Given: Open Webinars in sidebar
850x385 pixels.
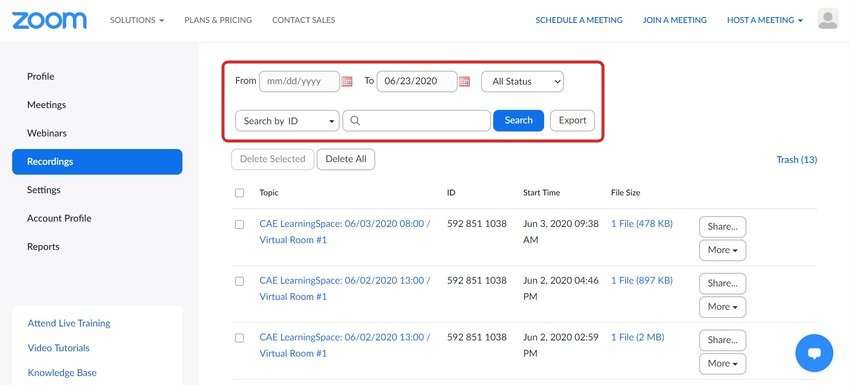Looking at the screenshot, I should 47,133.
